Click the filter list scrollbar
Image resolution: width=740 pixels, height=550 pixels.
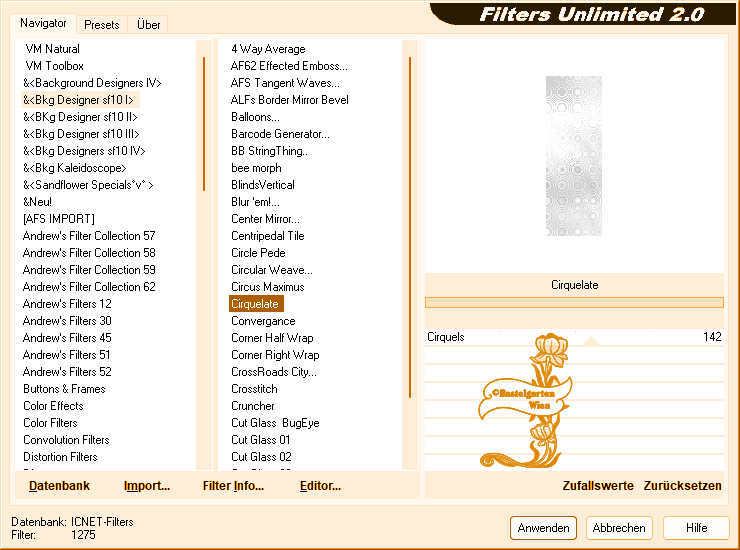click(x=410, y=227)
